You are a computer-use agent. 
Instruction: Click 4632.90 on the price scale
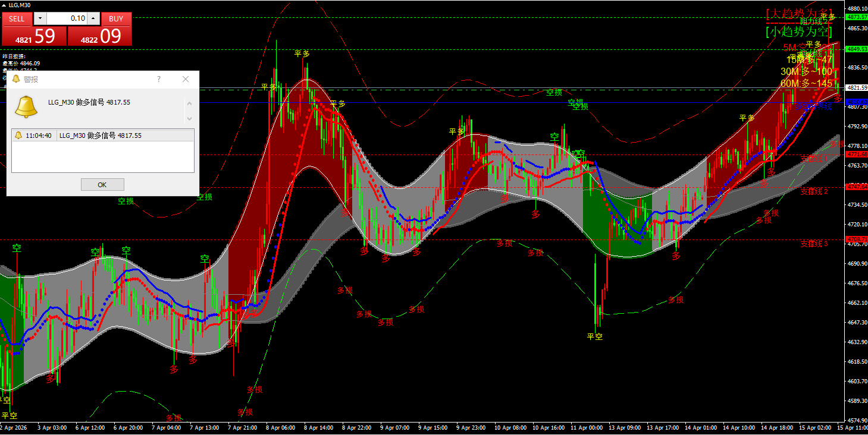point(857,342)
